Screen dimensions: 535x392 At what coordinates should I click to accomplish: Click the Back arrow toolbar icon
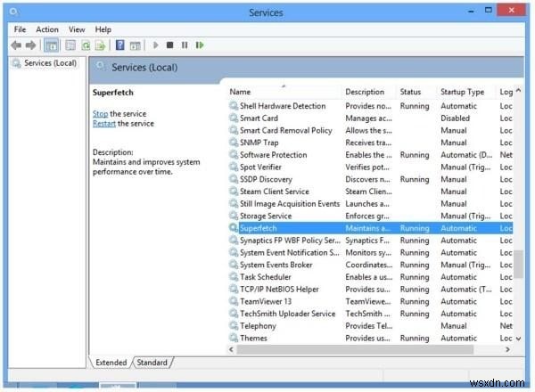16,45
